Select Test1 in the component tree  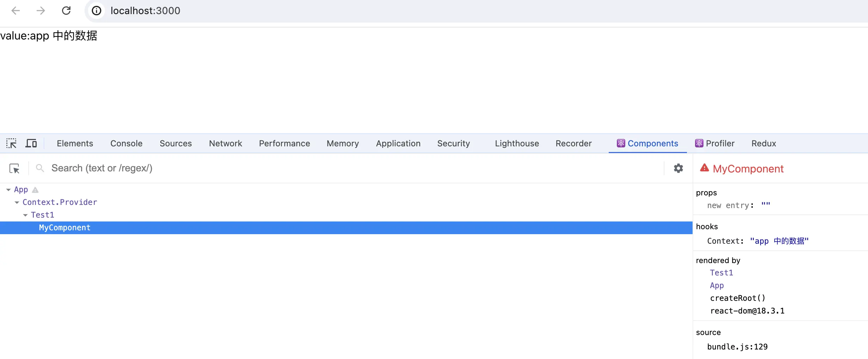[x=42, y=215]
